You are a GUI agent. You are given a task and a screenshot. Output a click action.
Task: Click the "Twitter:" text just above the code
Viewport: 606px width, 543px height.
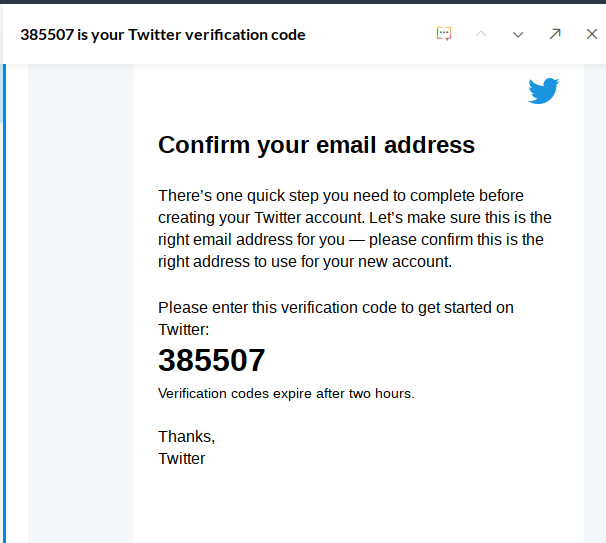[184, 329]
